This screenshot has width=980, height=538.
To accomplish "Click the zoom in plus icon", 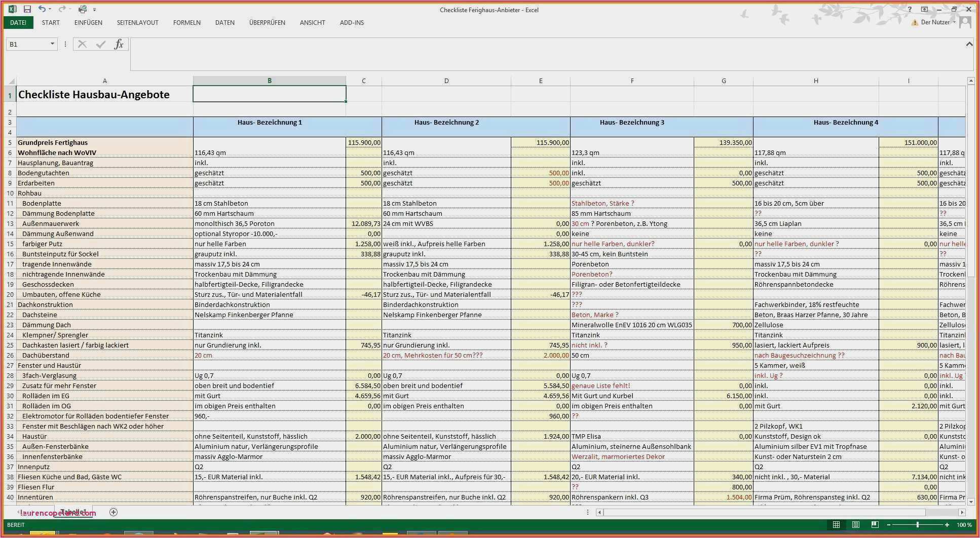I will pos(947,525).
